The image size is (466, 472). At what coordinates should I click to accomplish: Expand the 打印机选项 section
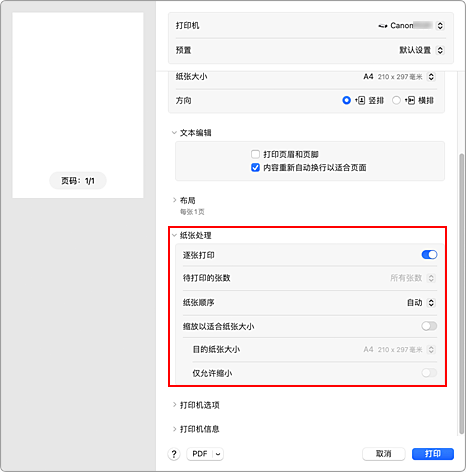[174, 405]
